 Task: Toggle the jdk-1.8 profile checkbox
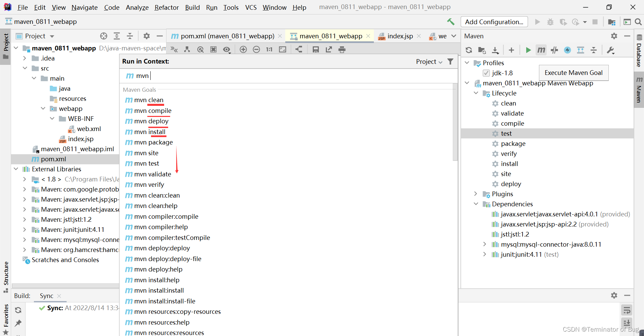(x=486, y=73)
